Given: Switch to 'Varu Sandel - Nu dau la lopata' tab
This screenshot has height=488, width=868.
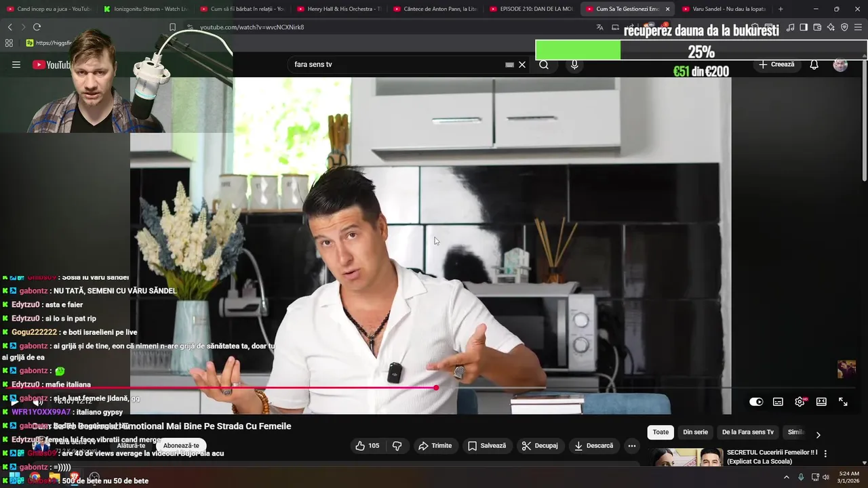Looking at the screenshot, I should [x=724, y=9].
